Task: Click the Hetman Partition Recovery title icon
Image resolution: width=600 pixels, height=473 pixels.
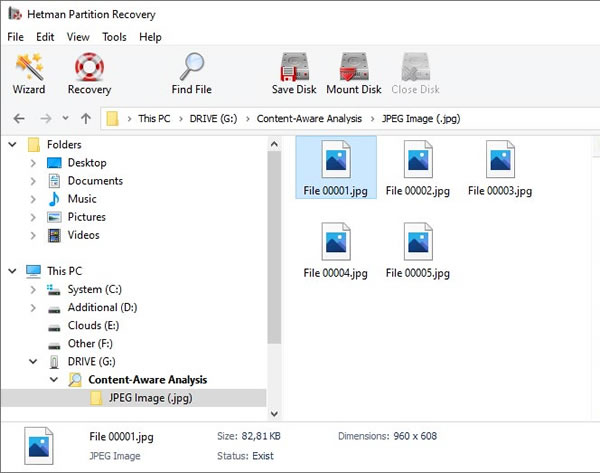Action: 15,14
